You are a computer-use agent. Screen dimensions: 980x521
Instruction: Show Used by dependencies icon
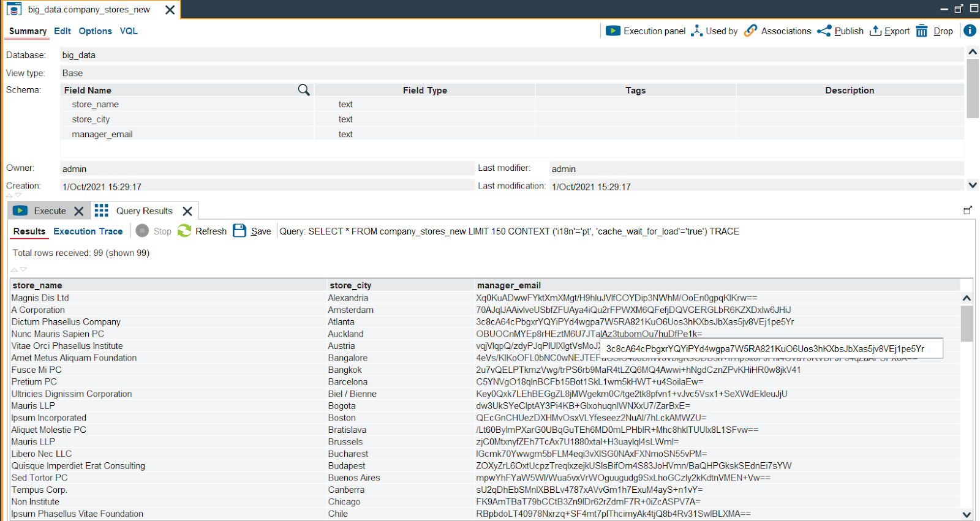696,31
